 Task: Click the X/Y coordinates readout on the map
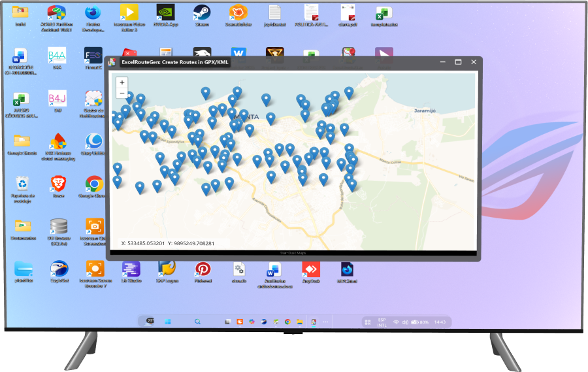[168, 243]
